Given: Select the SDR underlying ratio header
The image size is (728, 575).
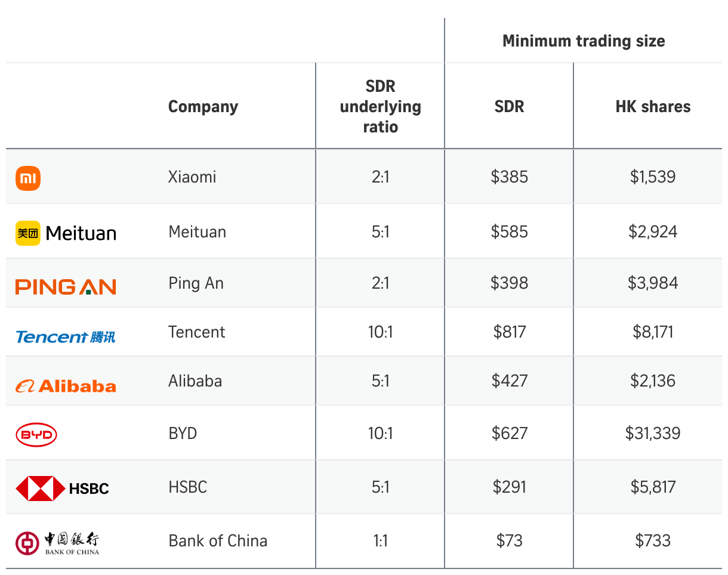Looking at the screenshot, I should tap(380, 106).
